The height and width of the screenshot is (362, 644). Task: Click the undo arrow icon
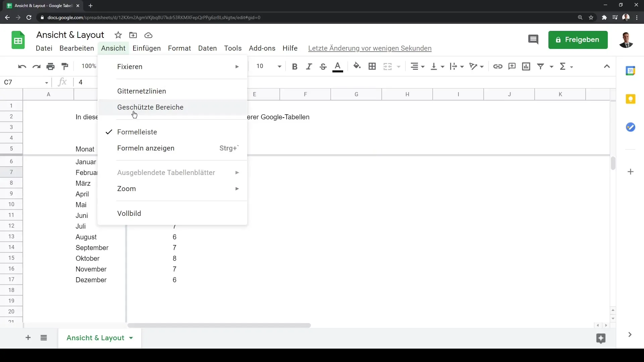22,66
